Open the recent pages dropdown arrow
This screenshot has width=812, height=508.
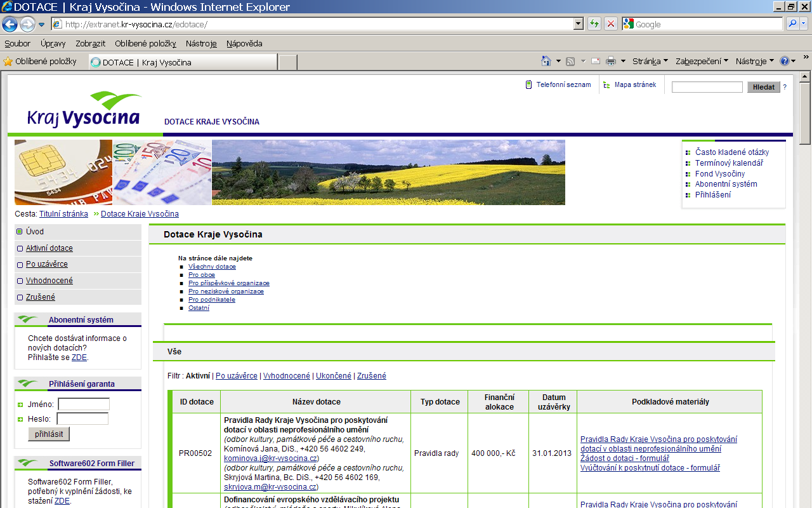(x=41, y=25)
